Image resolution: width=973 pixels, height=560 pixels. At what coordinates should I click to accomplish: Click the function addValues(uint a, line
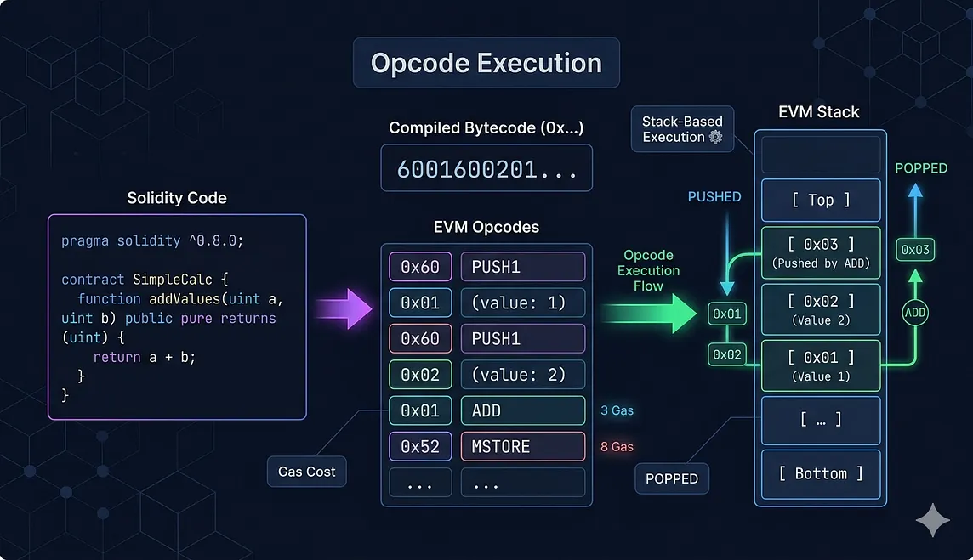pos(180,299)
